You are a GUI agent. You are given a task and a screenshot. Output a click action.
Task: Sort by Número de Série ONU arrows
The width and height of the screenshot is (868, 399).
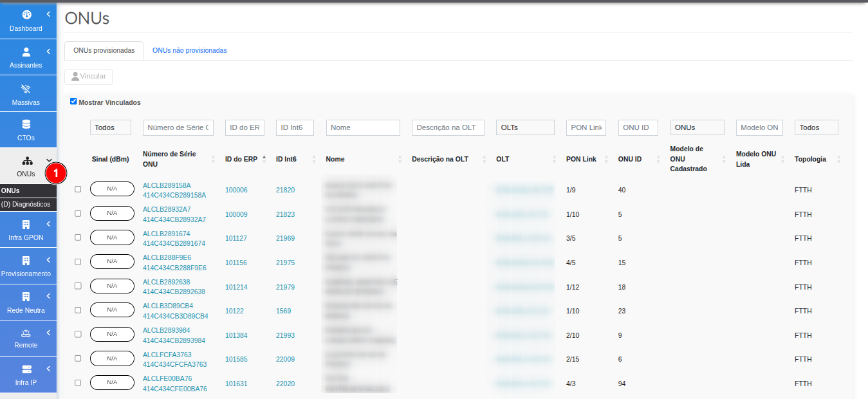coord(213,159)
